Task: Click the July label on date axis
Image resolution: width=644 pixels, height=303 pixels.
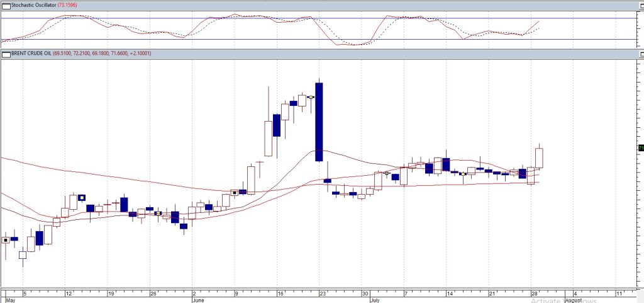Action: point(374,300)
